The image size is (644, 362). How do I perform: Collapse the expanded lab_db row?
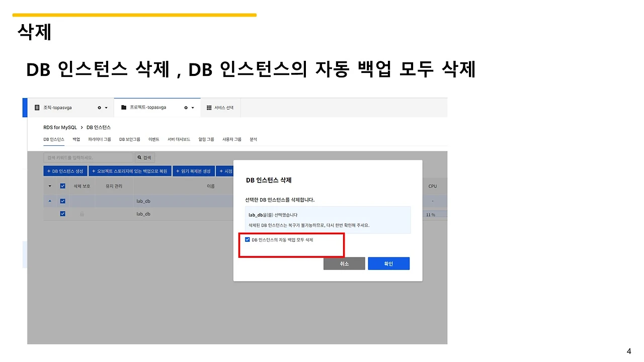(x=50, y=201)
